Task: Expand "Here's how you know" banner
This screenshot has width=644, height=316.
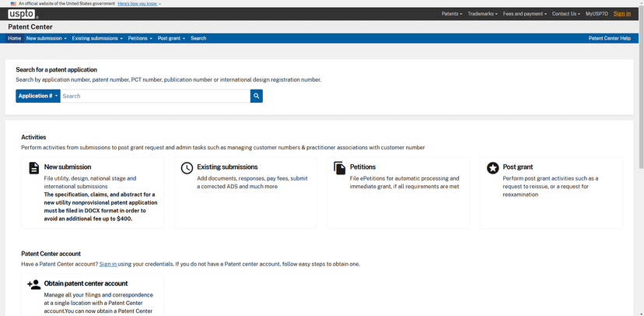Action: (x=139, y=3)
